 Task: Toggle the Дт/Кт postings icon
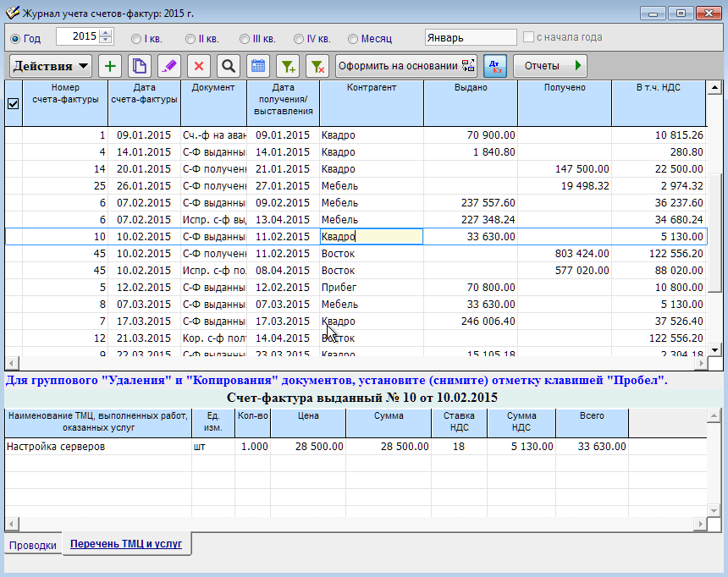(495, 66)
